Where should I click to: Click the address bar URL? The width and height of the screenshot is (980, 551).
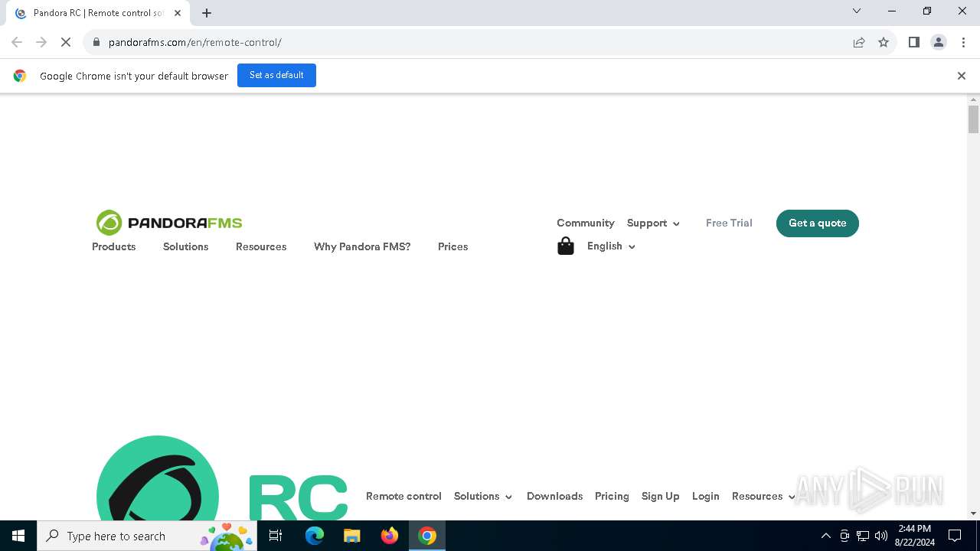195,42
